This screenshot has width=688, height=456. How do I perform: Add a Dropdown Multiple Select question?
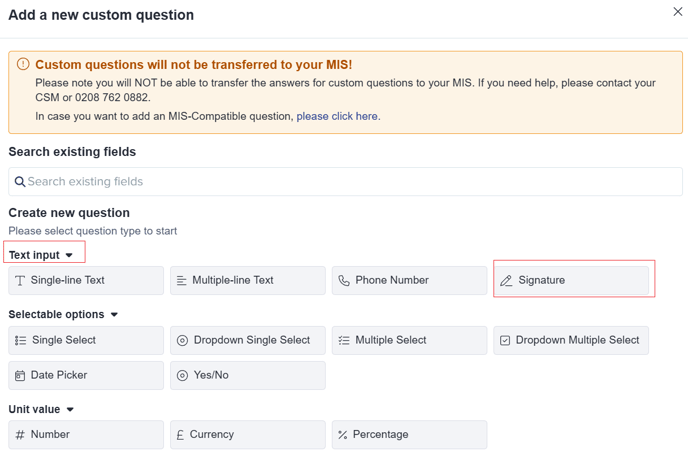[571, 340]
